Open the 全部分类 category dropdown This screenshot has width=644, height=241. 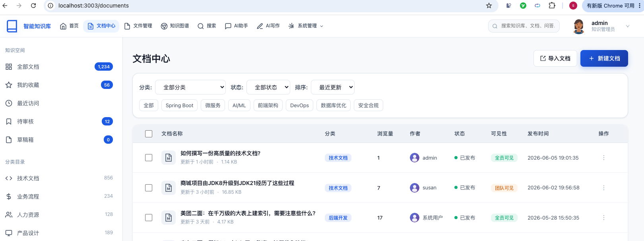[190, 87]
